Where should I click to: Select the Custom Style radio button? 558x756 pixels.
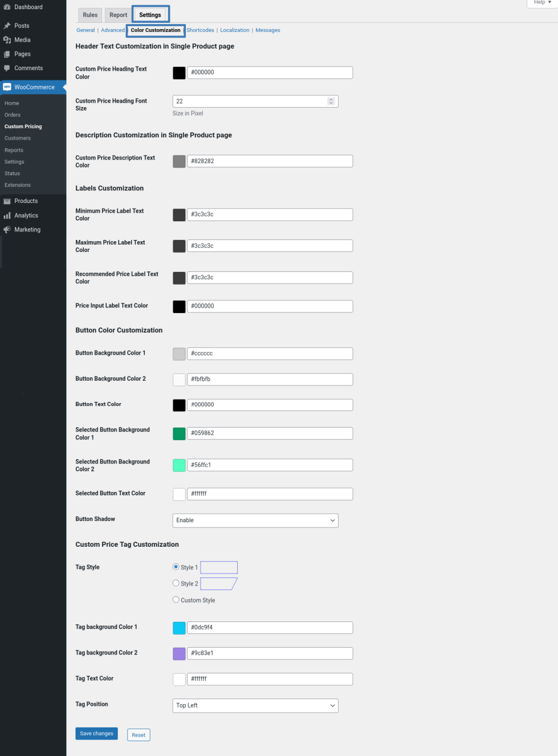[176, 600]
